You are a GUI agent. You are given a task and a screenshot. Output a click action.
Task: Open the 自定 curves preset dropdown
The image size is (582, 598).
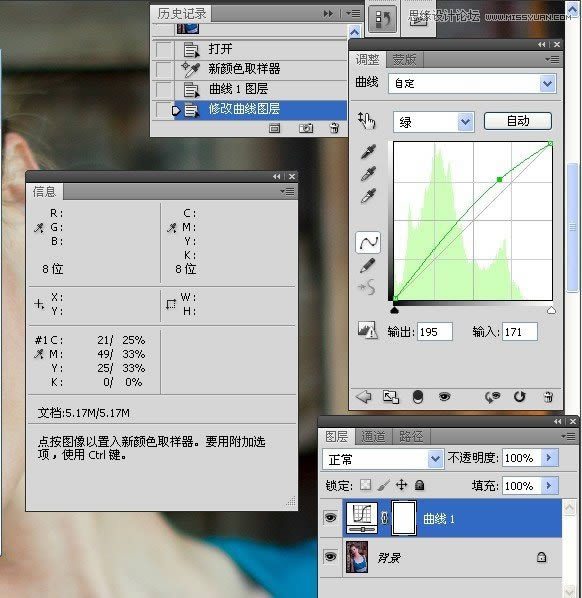click(x=472, y=83)
